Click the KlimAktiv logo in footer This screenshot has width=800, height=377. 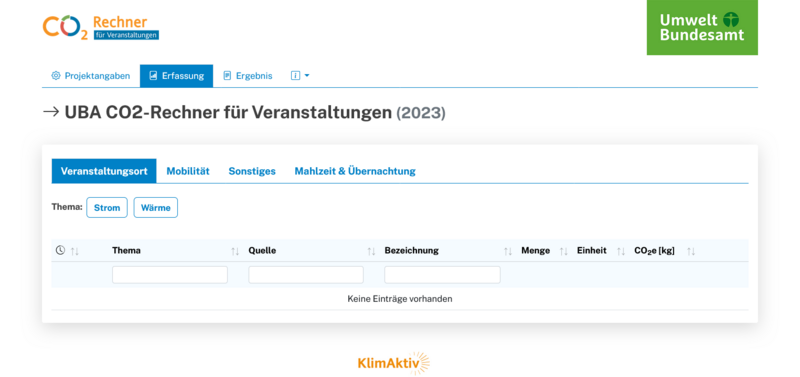[x=393, y=363]
